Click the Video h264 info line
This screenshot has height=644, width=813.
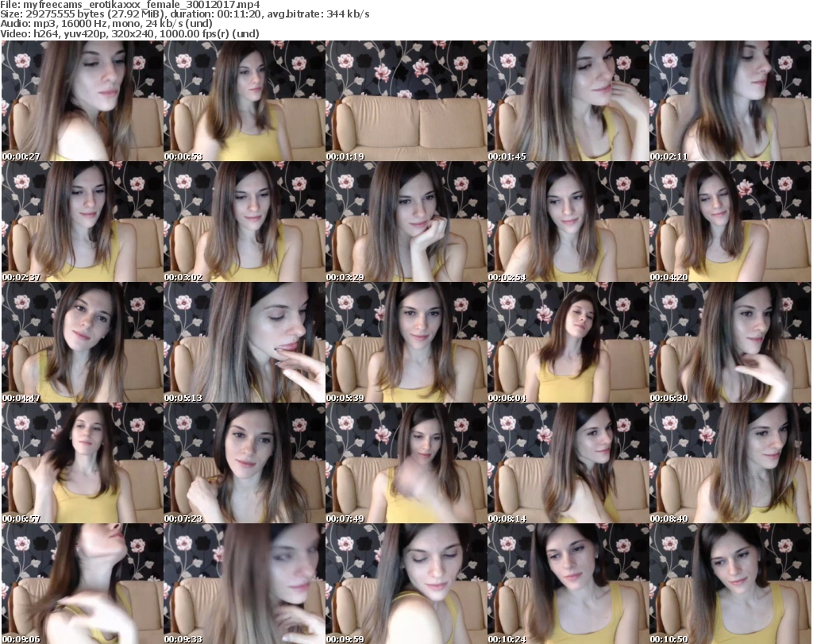129,33
